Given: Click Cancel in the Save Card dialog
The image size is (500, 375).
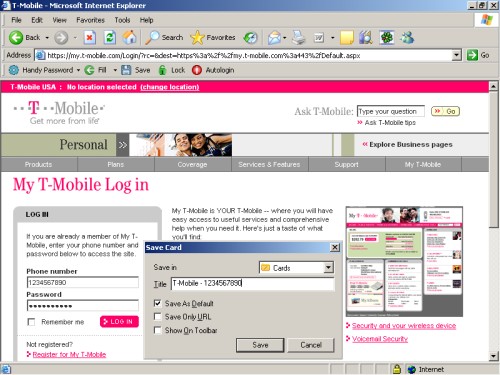Looking at the screenshot, I should coord(311,345).
